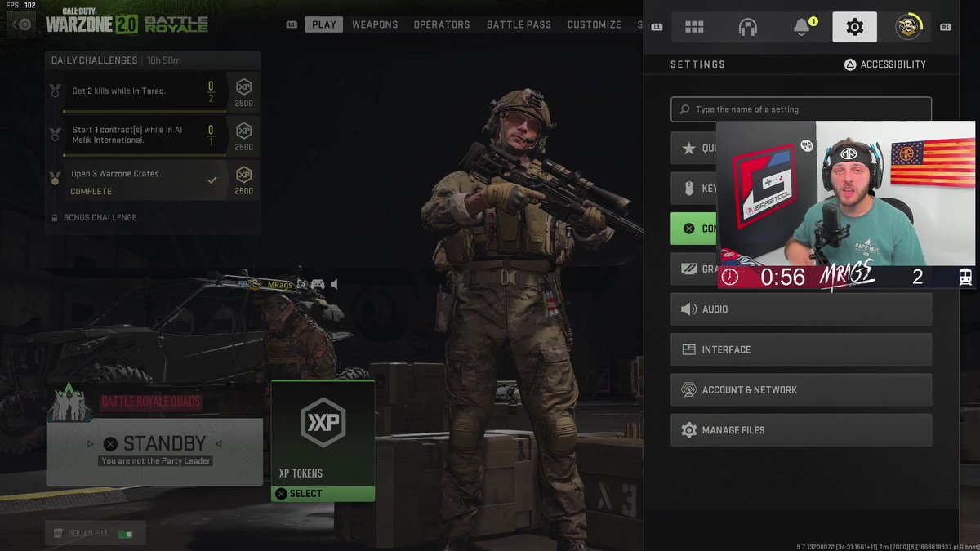The height and width of the screenshot is (551, 980).
Task: Click the large XP Tokens hexagon icon
Action: coord(323,422)
